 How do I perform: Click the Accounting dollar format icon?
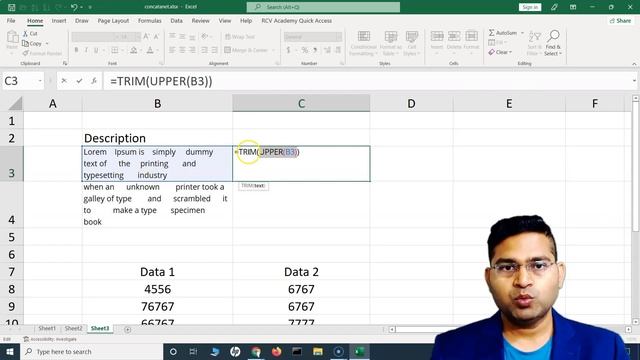tap(288, 50)
